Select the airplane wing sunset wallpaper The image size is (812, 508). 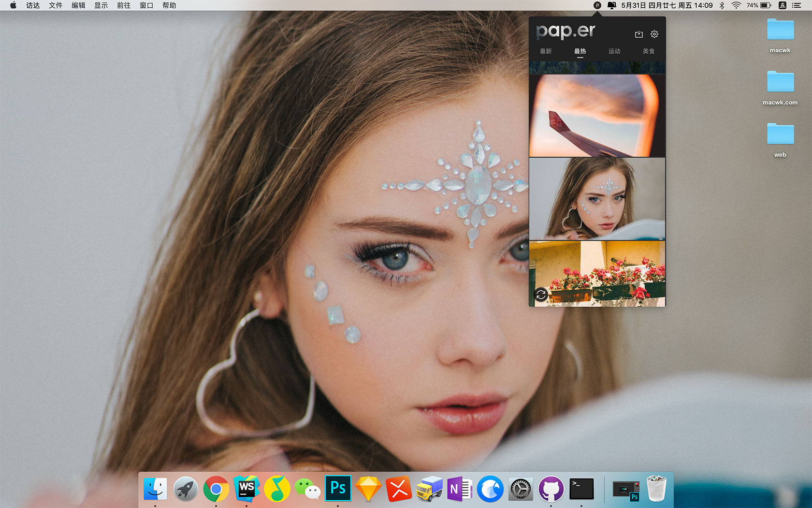[597, 116]
